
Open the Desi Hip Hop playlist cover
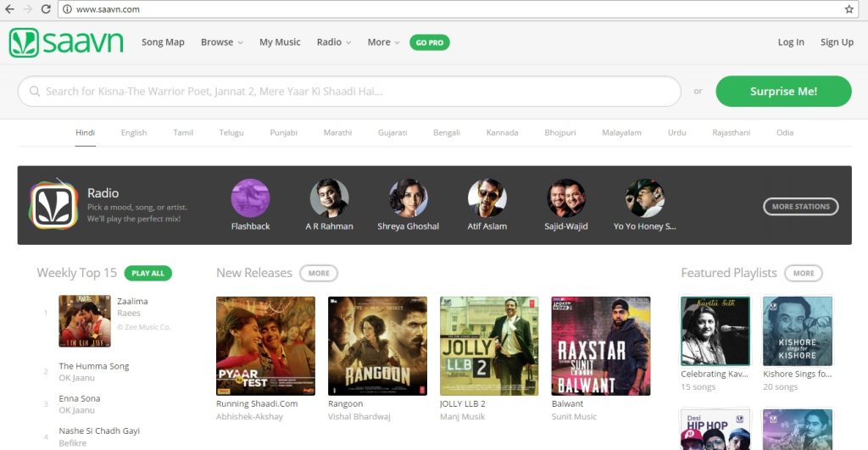tap(715, 430)
